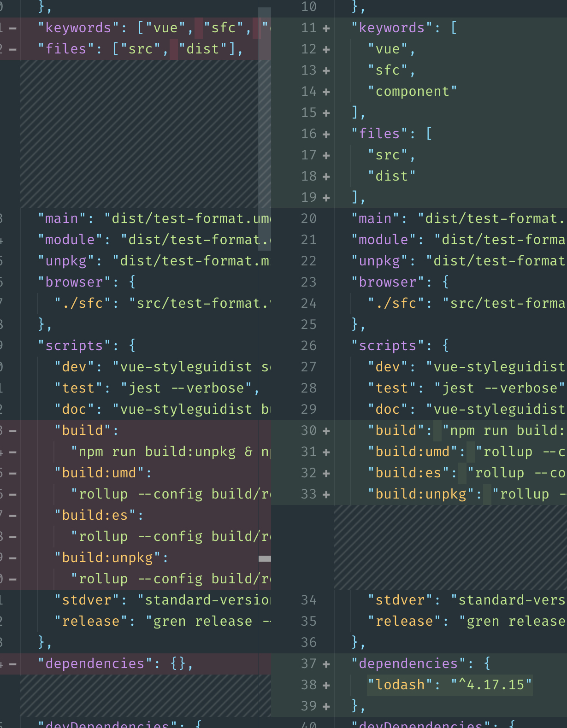Screen dimensions: 567x728
Task: Click the plus marker on line 18
Action: point(326,176)
